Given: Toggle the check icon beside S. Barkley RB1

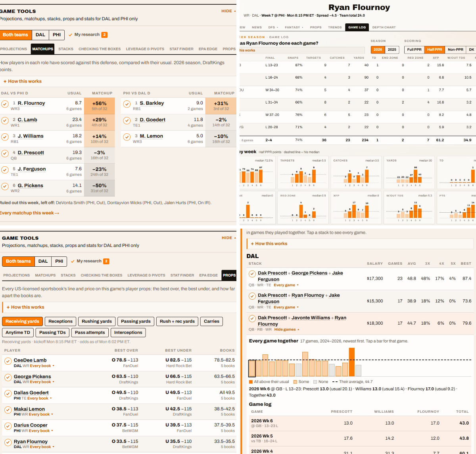Looking at the screenshot, I should point(127,104).
